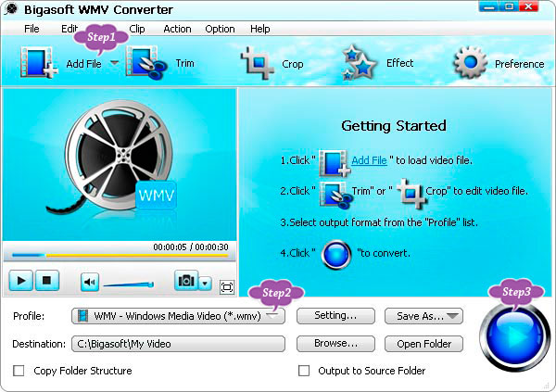Stop the preview playback
556x392 pixels.
tap(47, 281)
